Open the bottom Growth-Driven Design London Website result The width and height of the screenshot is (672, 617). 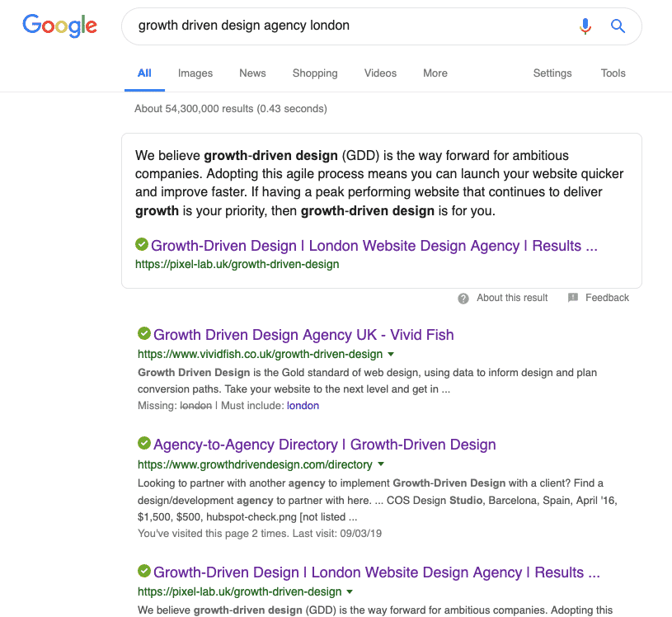point(377,572)
